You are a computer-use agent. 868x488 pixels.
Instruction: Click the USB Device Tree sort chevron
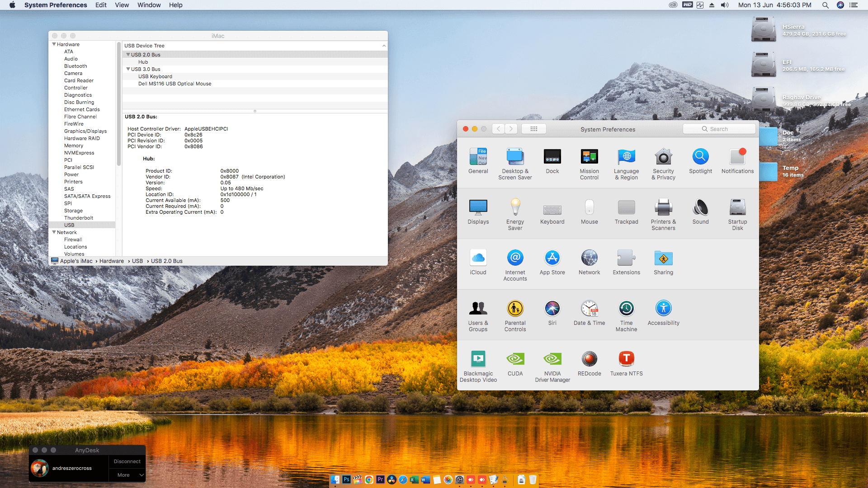click(384, 46)
